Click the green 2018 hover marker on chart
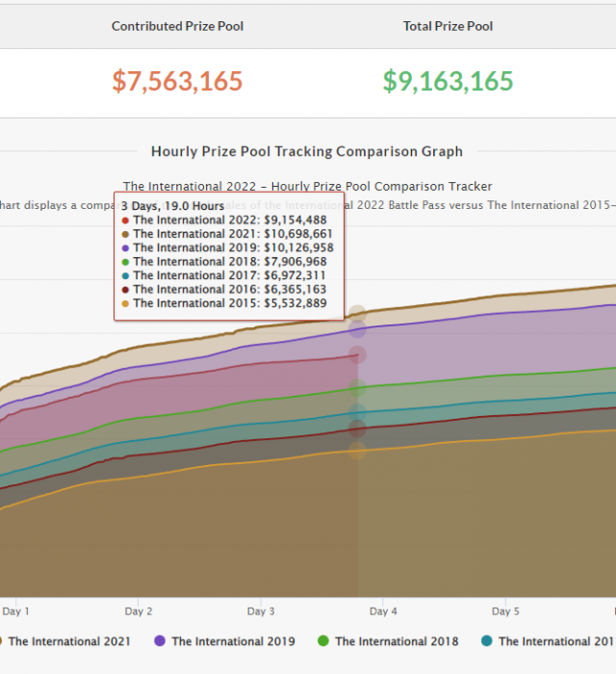 point(357,389)
